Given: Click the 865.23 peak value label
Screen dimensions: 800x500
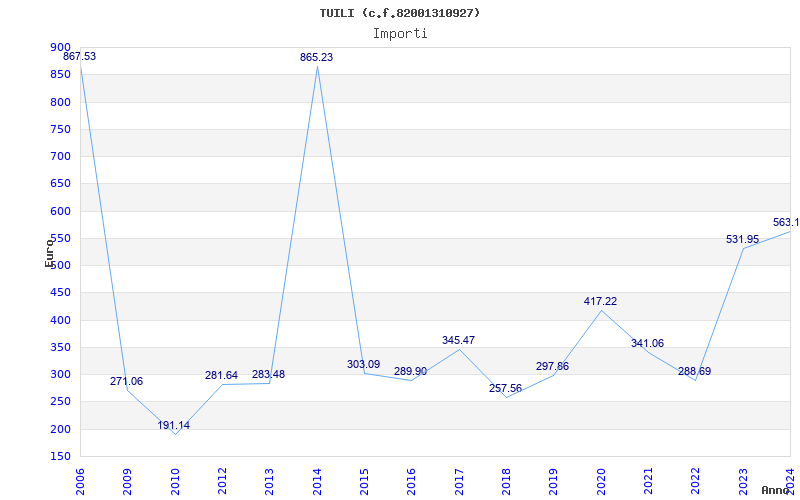Looking at the screenshot, I should click(316, 58).
